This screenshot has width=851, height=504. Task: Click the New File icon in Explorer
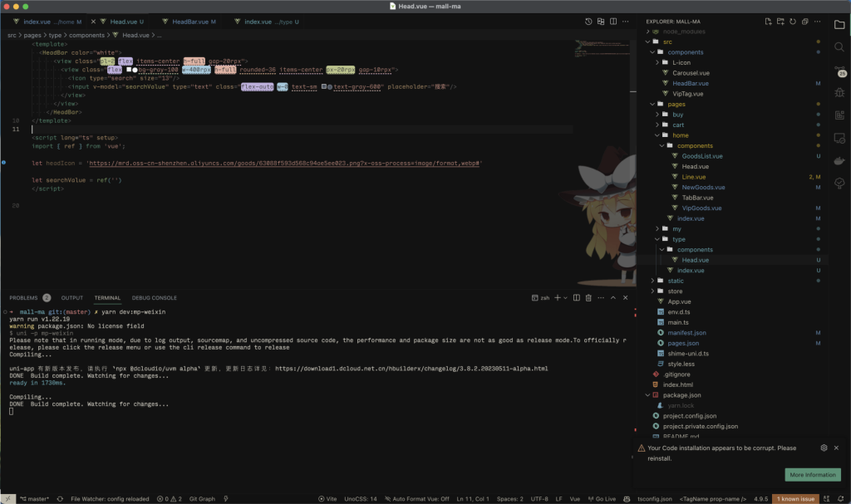(x=770, y=22)
